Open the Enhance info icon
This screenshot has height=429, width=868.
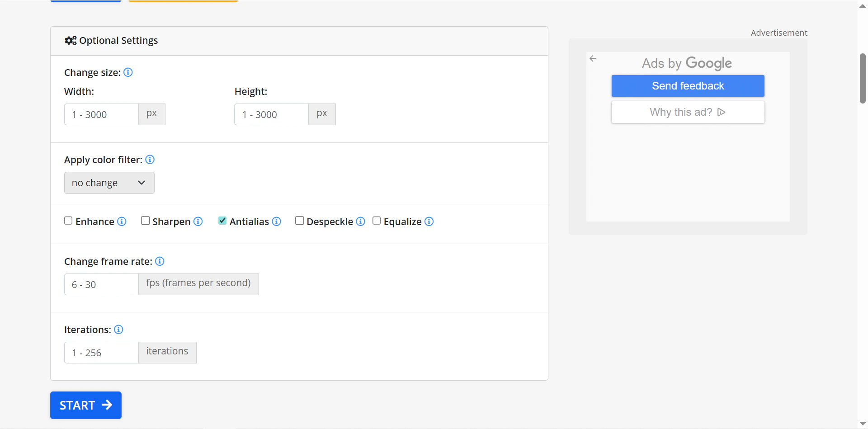122,222
